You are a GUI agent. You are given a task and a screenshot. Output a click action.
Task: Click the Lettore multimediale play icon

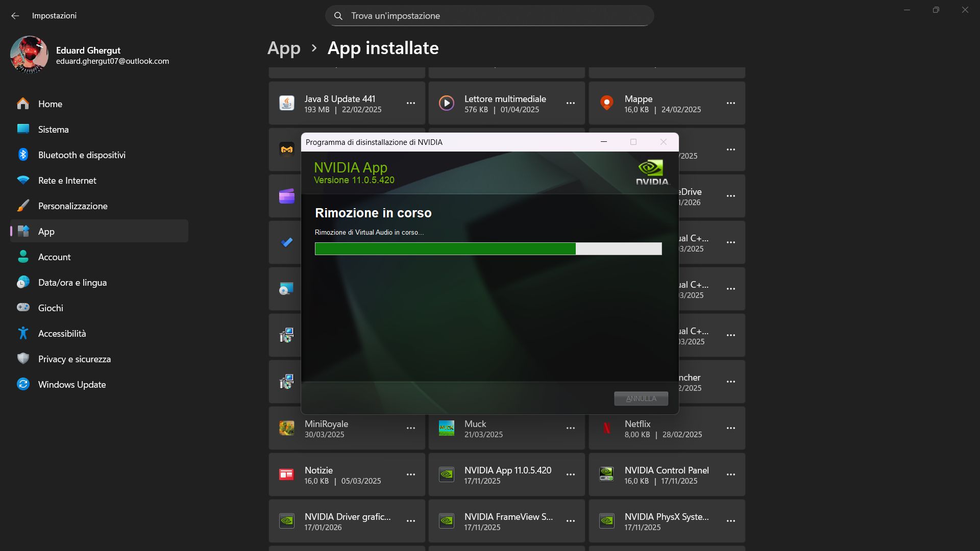(447, 103)
